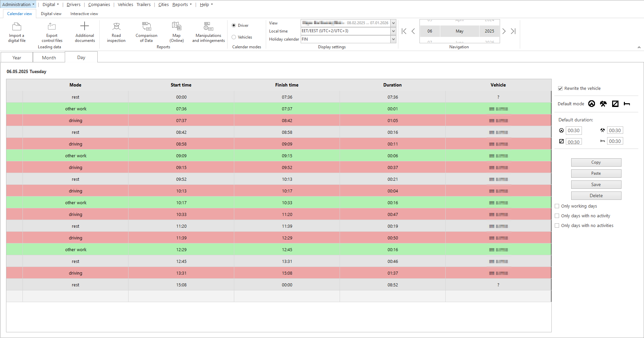Expand the Local time dropdown
The image size is (644, 338).
[x=393, y=31]
